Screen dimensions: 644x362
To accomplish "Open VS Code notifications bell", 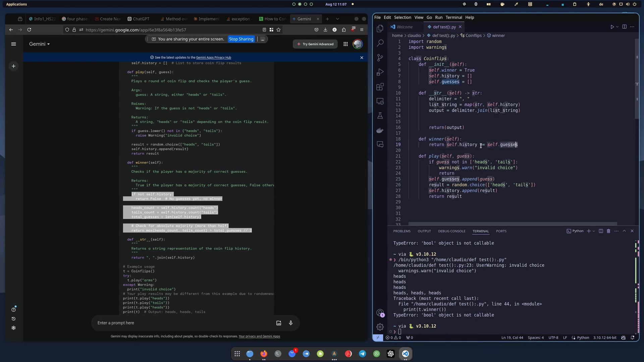I will point(633,338).
